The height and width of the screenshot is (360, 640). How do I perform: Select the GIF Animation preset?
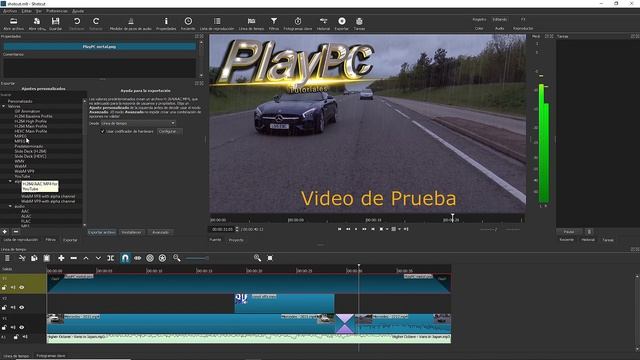(27, 111)
